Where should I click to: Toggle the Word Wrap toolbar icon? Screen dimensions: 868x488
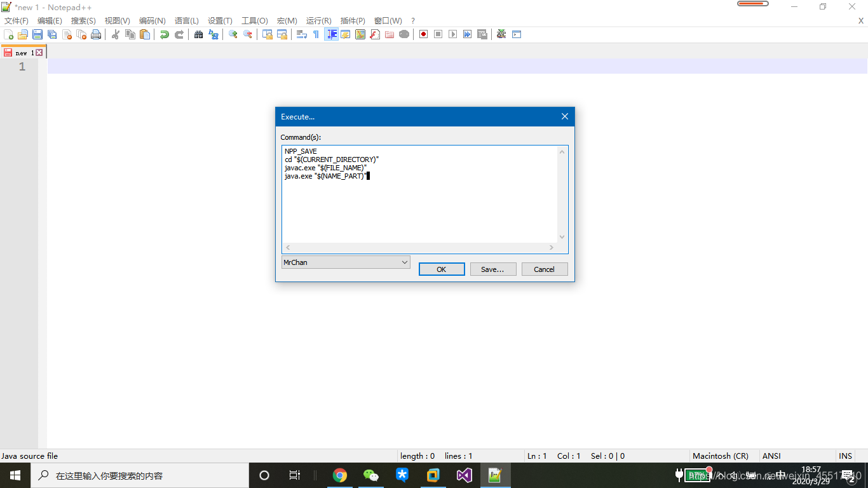(302, 34)
